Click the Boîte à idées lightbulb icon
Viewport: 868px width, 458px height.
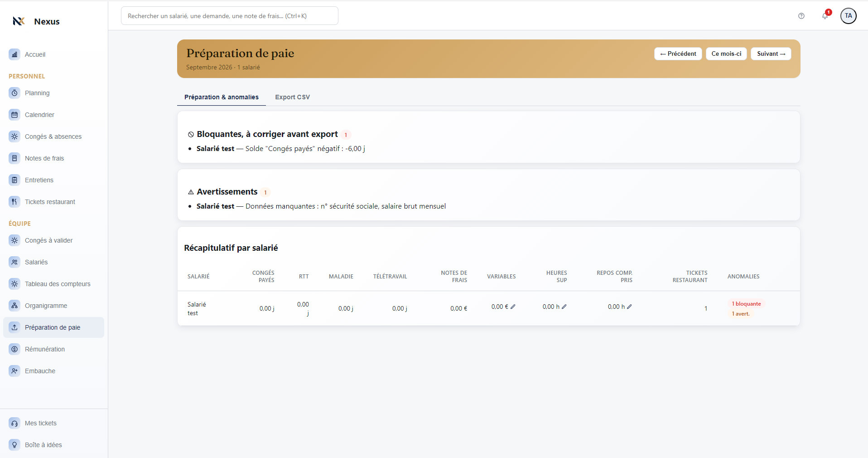point(14,445)
